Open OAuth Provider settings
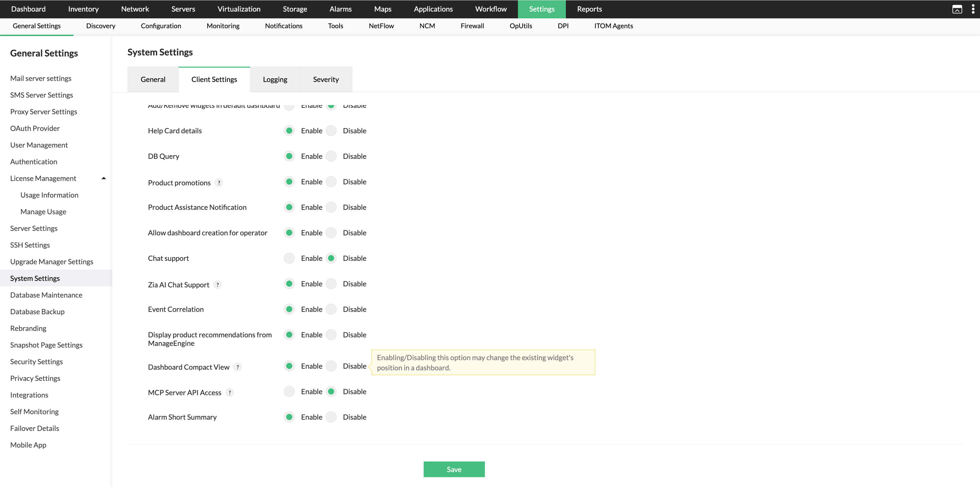The height and width of the screenshot is (487, 980). pos(35,129)
